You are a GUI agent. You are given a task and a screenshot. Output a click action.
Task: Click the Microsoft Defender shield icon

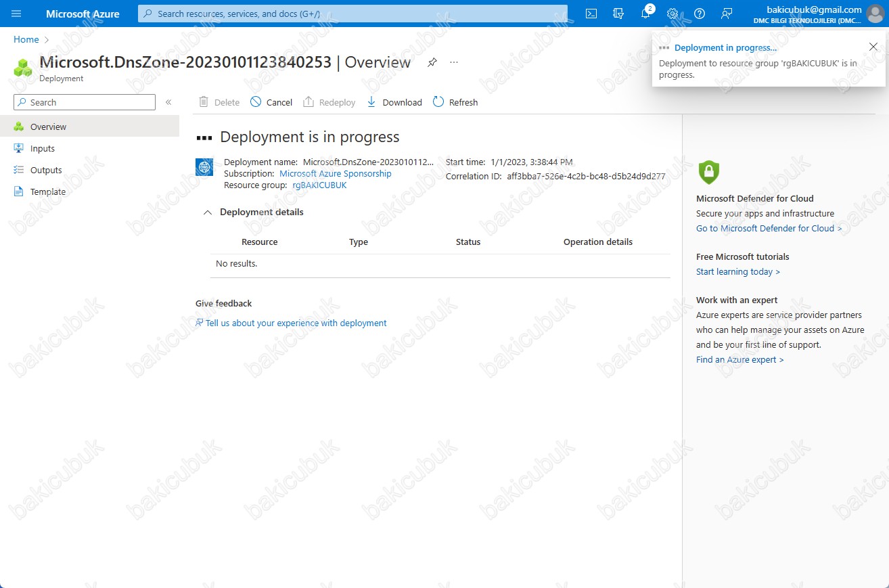(x=708, y=172)
